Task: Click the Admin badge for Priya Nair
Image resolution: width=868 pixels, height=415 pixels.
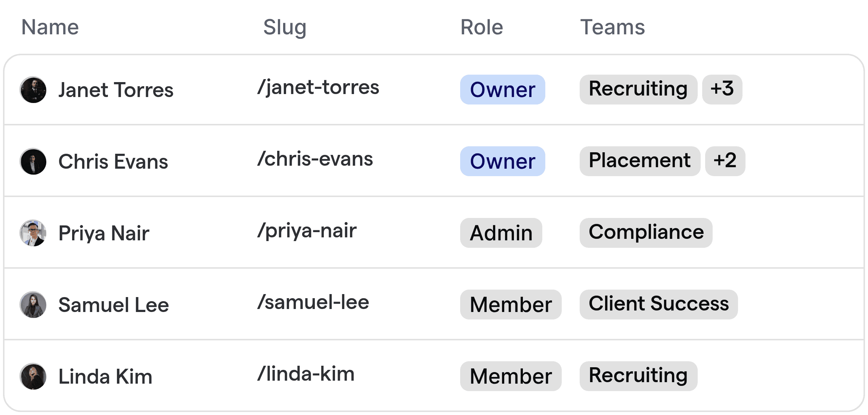Action: coord(501,233)
